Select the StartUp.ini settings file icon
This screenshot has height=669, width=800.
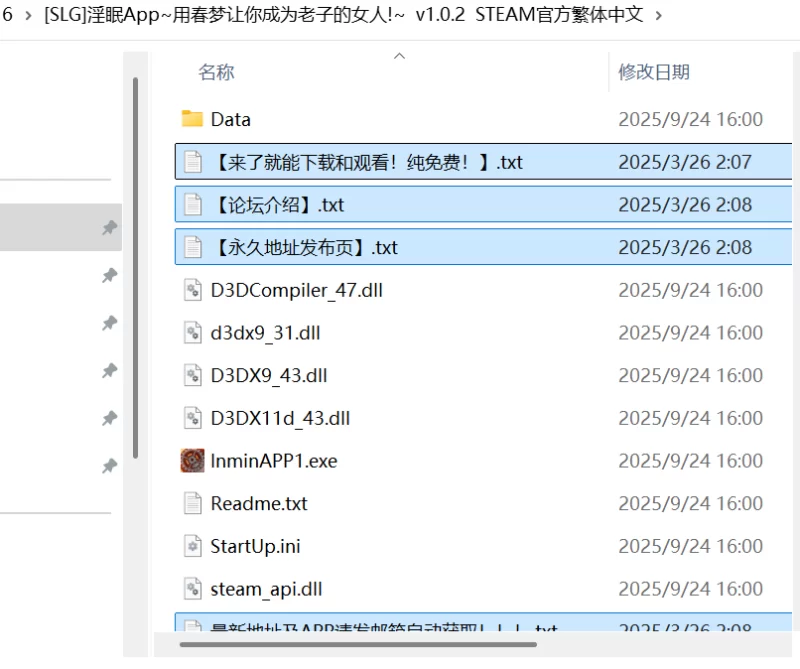(x=192, y=546)
